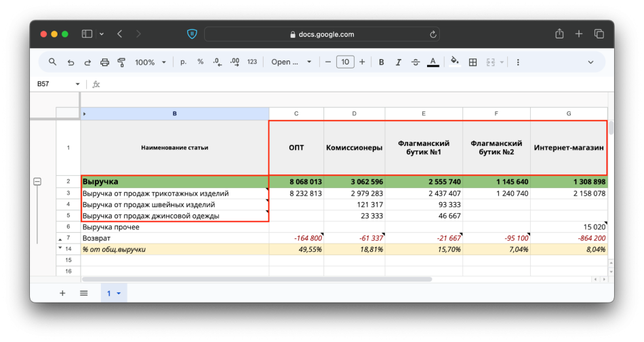The height and width of the screenshot is (342, 644).
Task: Redo the last undone action
Action: (x=87, y=62)
